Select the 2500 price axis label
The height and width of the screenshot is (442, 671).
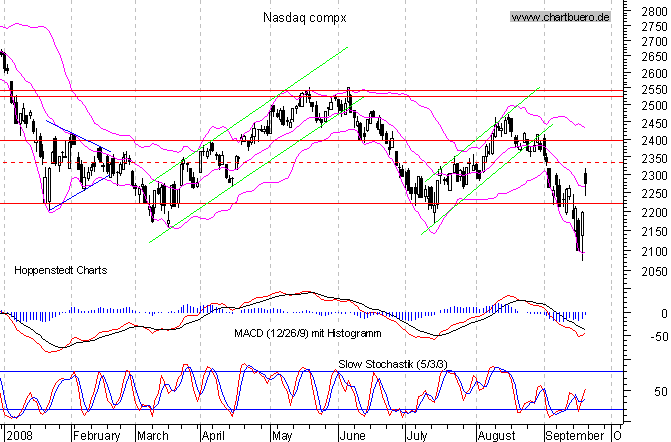[x=655, y=106]
